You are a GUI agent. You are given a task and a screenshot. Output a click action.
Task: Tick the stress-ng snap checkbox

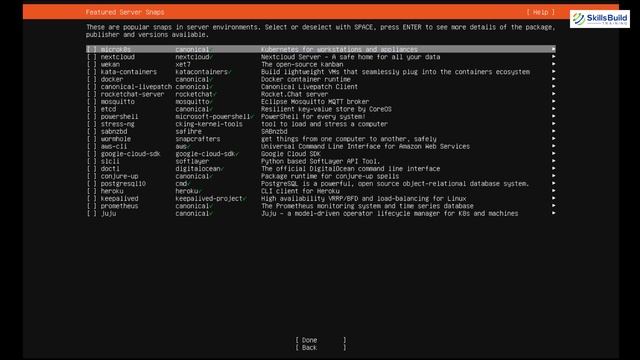pos(91,124)
